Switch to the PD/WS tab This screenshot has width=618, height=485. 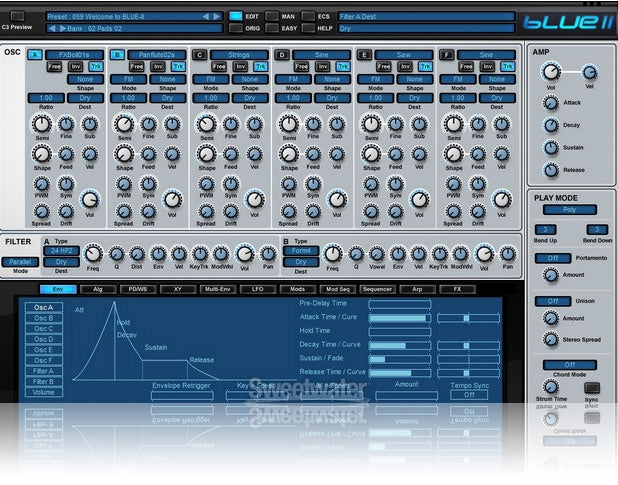138,289
